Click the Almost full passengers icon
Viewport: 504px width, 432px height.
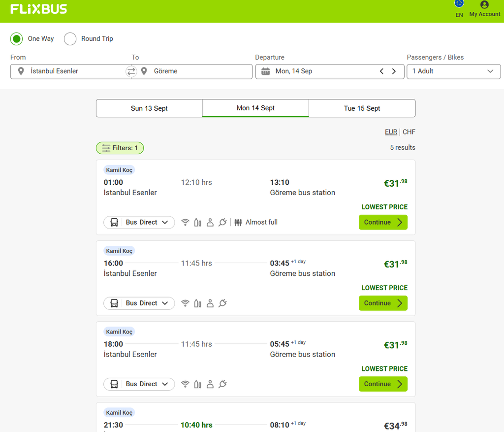[238, 222]
